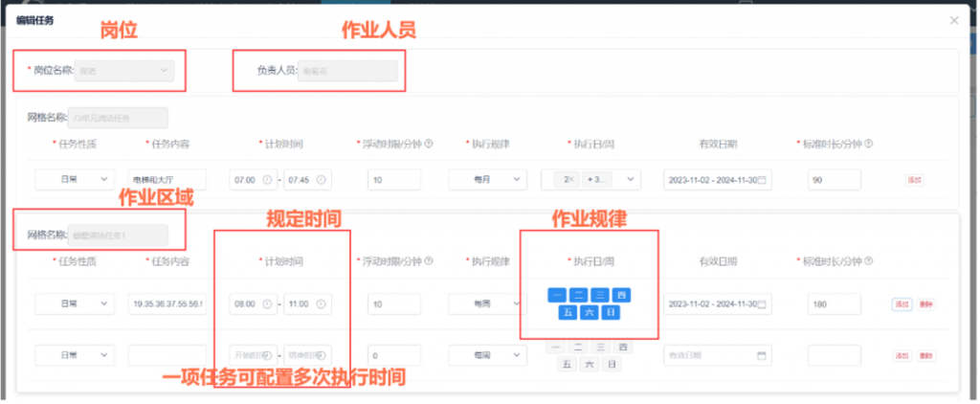Click 删除 button in row with duration 180
The height and width of the screenshot is (404, 980).
click(925, 303)
